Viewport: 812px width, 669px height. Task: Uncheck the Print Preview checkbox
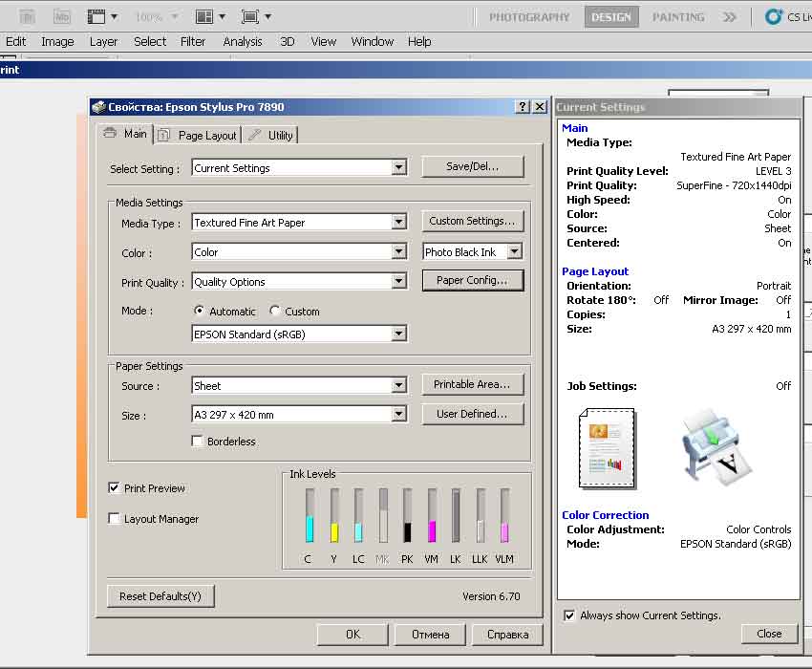click(x=114, y=487)
